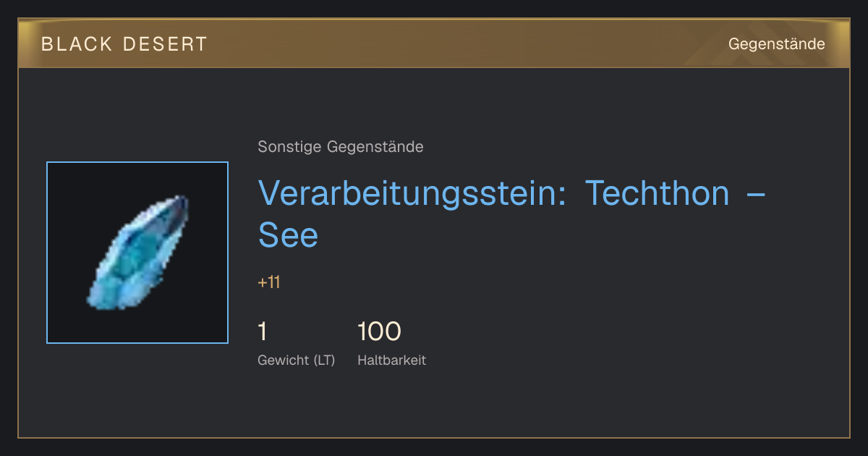Click the durability value 100
The width and height of the screenshot is (868, 456).
pos(379,332)
